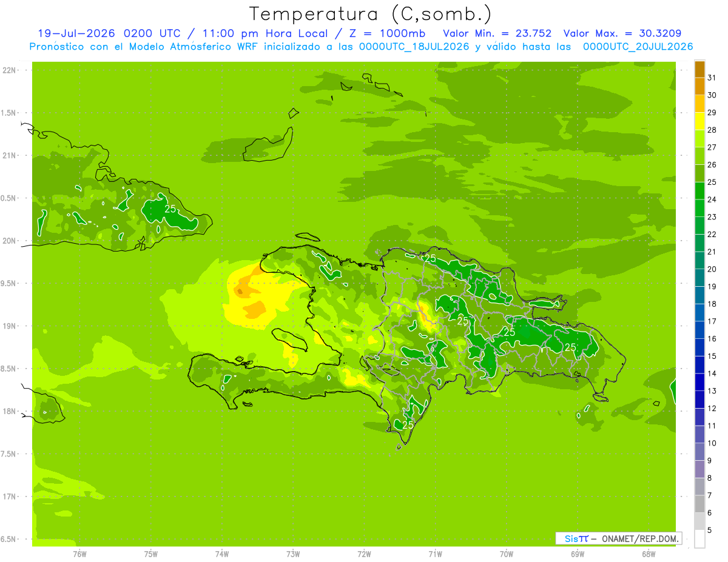The width and height of the screenshot is (728, 562).
Task: Click the "8.5N" latitude tick label
Action: pyautogui.click(x=9, y=369)
